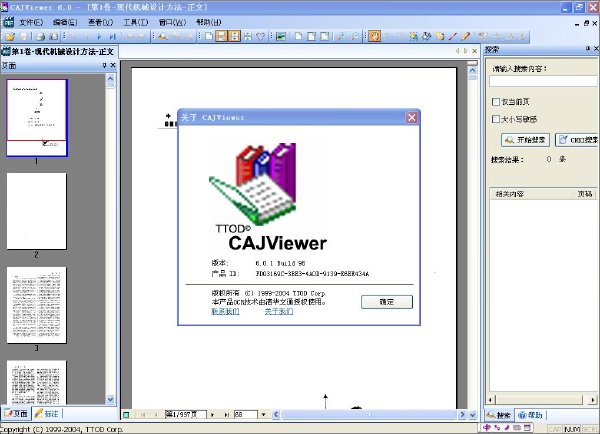Click the zoom in magnifier icon
Image resolution: width=600 pixels, height=434 pixels.
[x=340, y=36]
